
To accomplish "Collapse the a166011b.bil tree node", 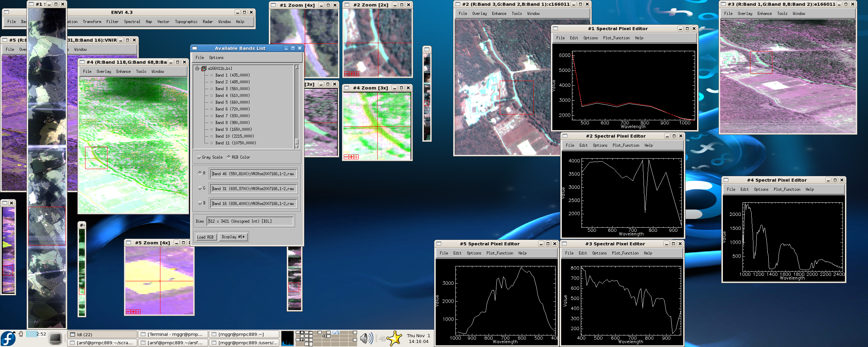I will (x=197, y=68).
